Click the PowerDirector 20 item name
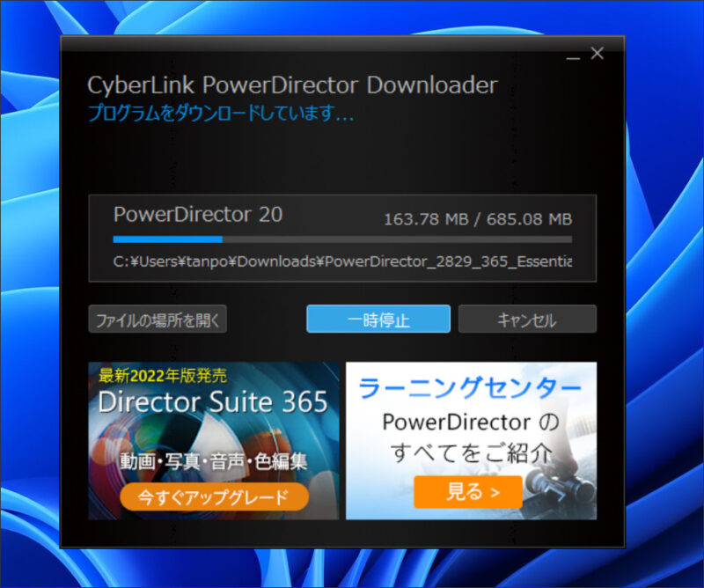 [x=198, y=214]
